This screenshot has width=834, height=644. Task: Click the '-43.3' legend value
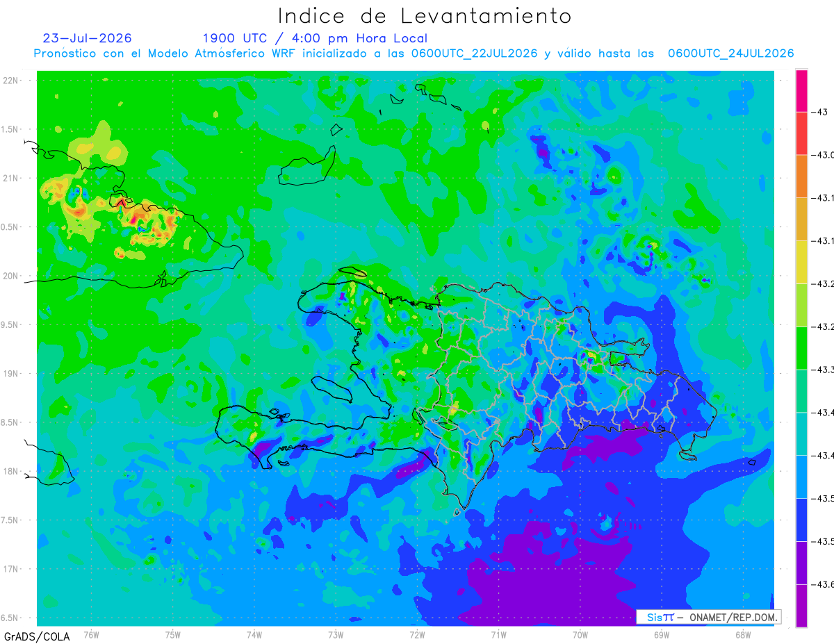tap(823, 370)
